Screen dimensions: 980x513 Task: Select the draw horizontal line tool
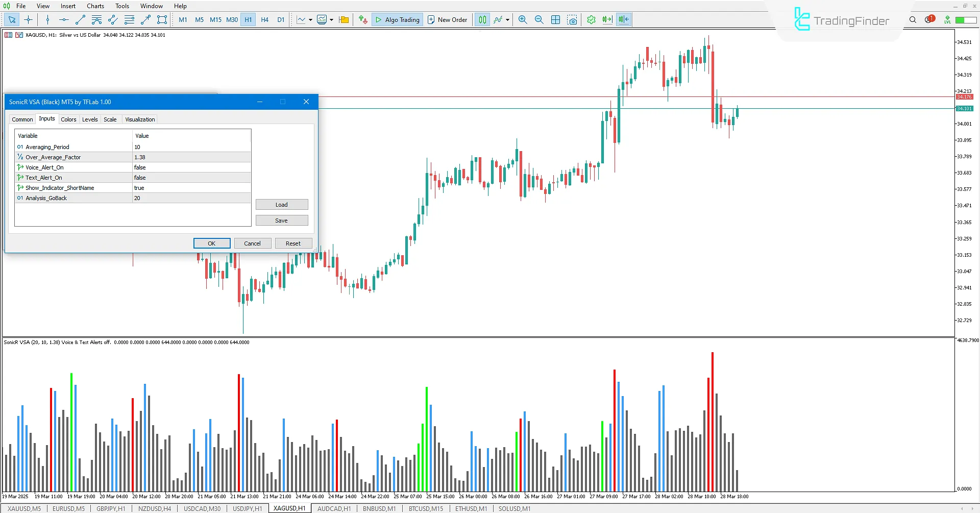pyautogui.click(x=63, y=19)
